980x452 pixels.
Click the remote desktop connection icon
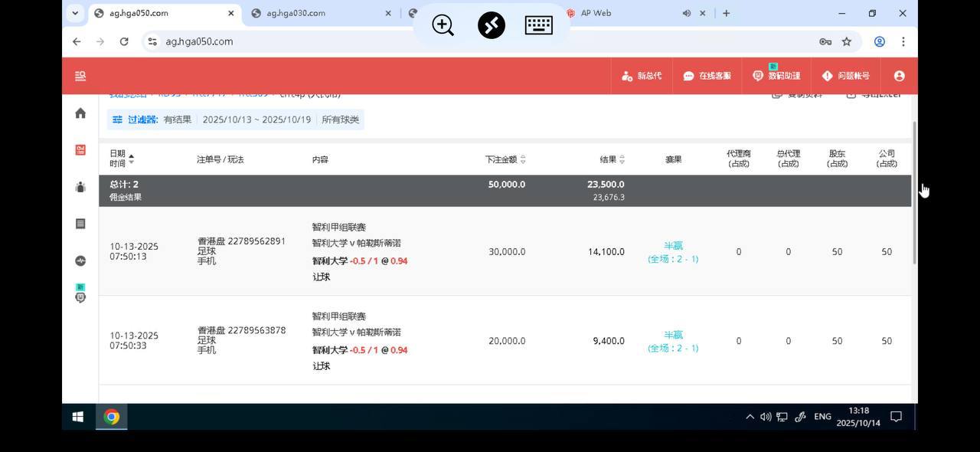pos(491,25)
